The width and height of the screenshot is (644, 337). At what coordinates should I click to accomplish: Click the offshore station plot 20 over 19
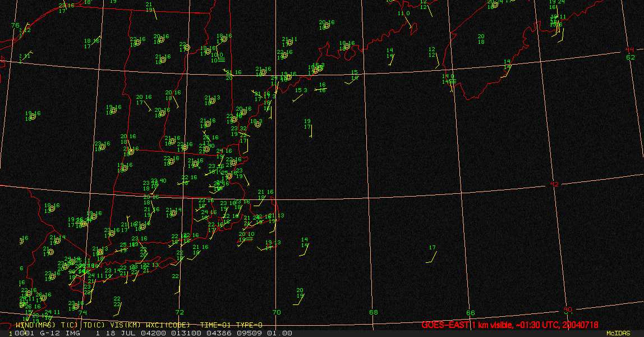pos(300,293)
